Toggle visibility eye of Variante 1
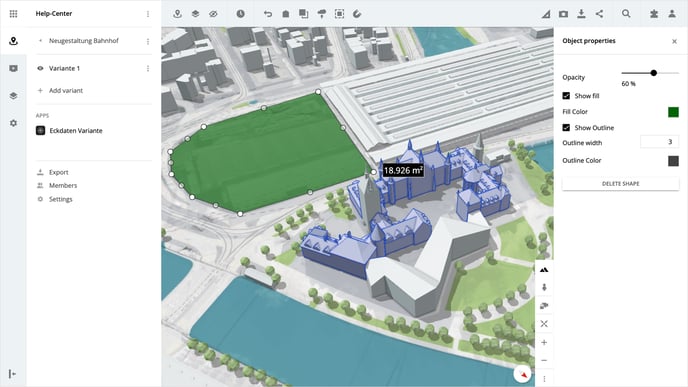This screenshot has height=387, width=688. [x=40, y=68]
